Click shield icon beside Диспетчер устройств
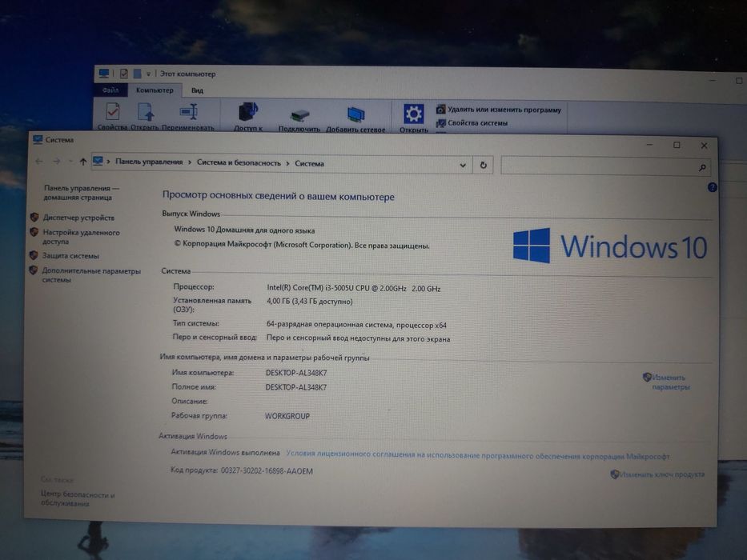Viewport: 747px width, 560px height. 34,217
